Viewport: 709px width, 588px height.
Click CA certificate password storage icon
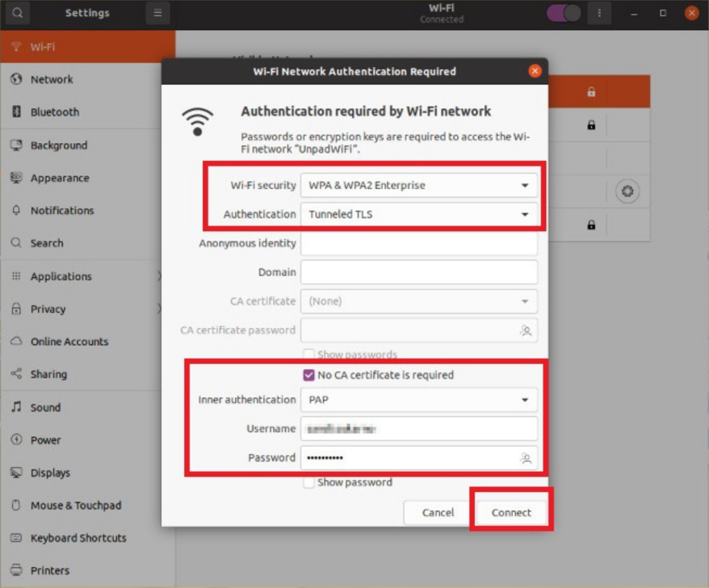tap(526, 330)
